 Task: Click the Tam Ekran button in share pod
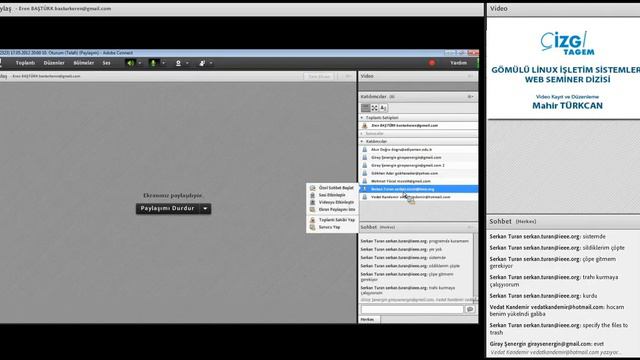coord(319,76)
